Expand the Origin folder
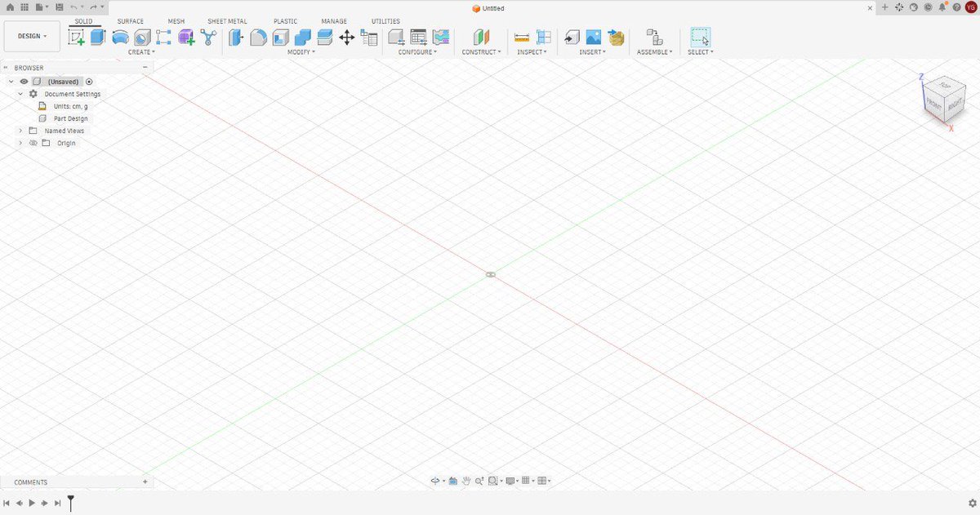This screenshot has width=980, height=515. point(20,143)
